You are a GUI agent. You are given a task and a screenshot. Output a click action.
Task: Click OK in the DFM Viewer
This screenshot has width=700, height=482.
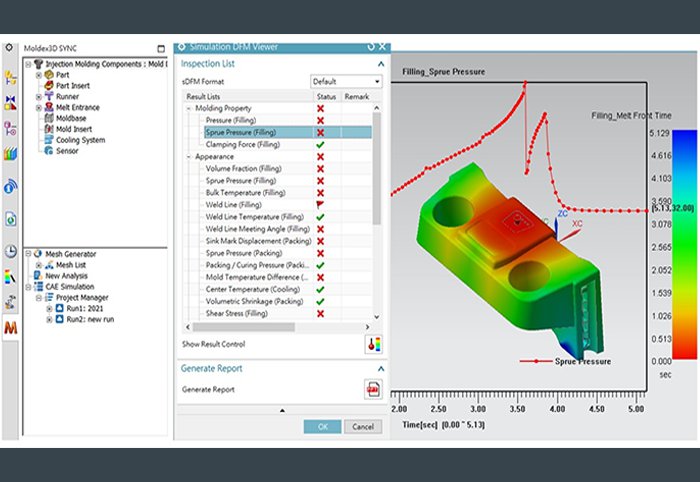click(322, 427)
